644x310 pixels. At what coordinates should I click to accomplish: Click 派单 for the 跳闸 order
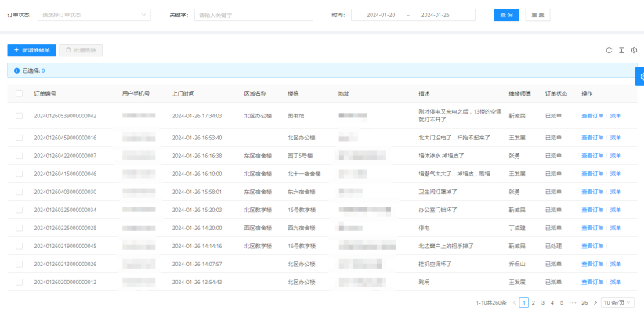pyautogui.click(x=615, y=282)
